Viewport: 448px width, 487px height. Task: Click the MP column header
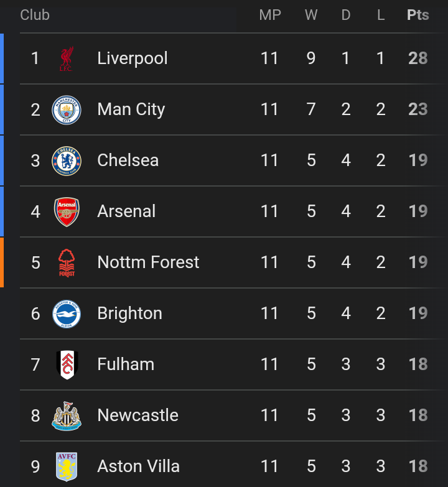coord(269,15)
